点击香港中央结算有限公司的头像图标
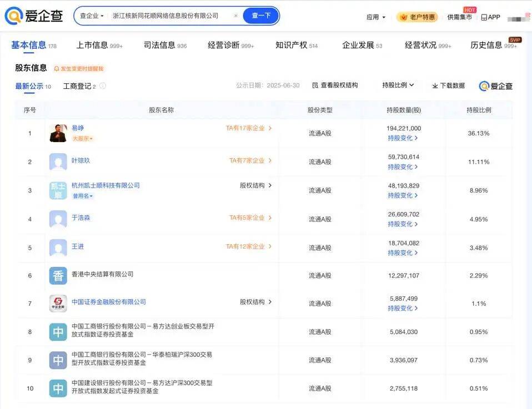This screenshot has height=409, width=532. point(58,275)
